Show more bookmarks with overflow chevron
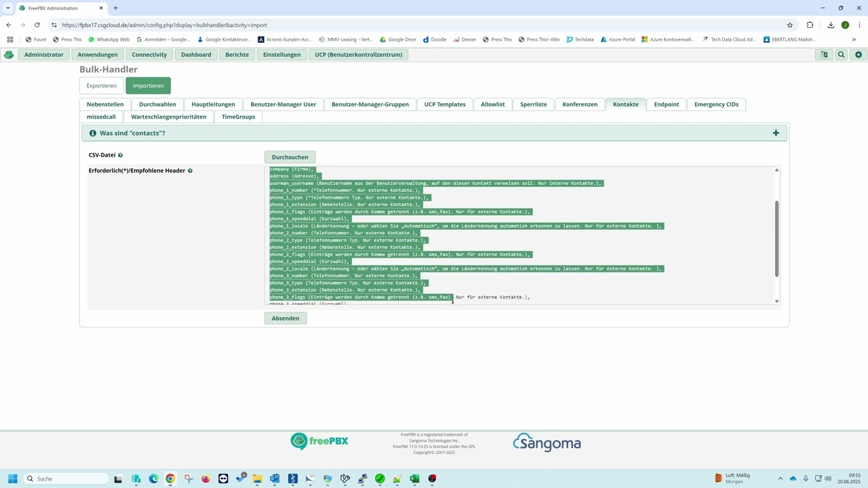The height and width of the screenshot is (488, 868). click(x=854, y=39)
